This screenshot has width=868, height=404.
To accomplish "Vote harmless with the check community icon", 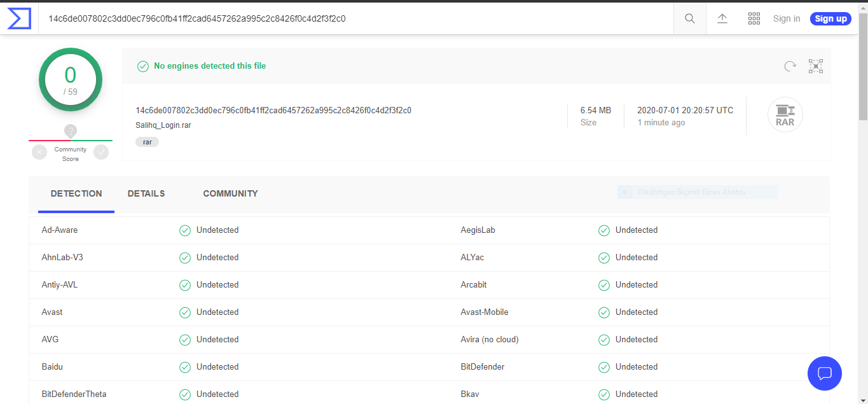I will click(x=101, y=152).
